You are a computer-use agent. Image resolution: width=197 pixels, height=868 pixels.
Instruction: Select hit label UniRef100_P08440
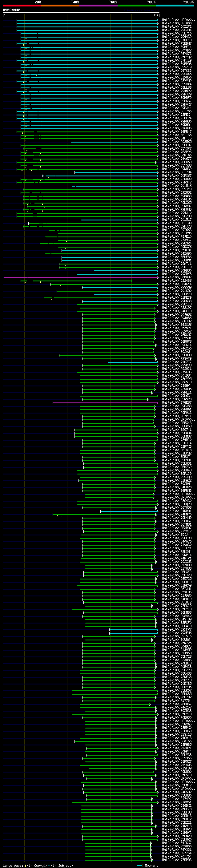click(177, 616)
